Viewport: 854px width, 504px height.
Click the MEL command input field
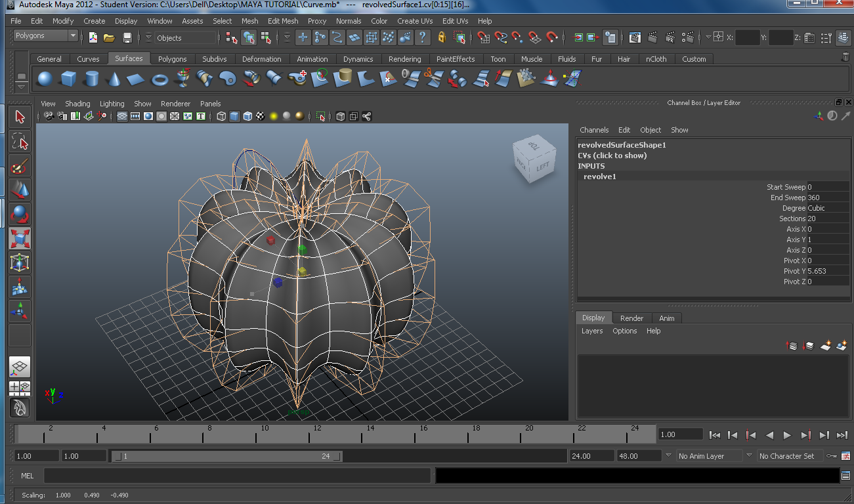237,476
